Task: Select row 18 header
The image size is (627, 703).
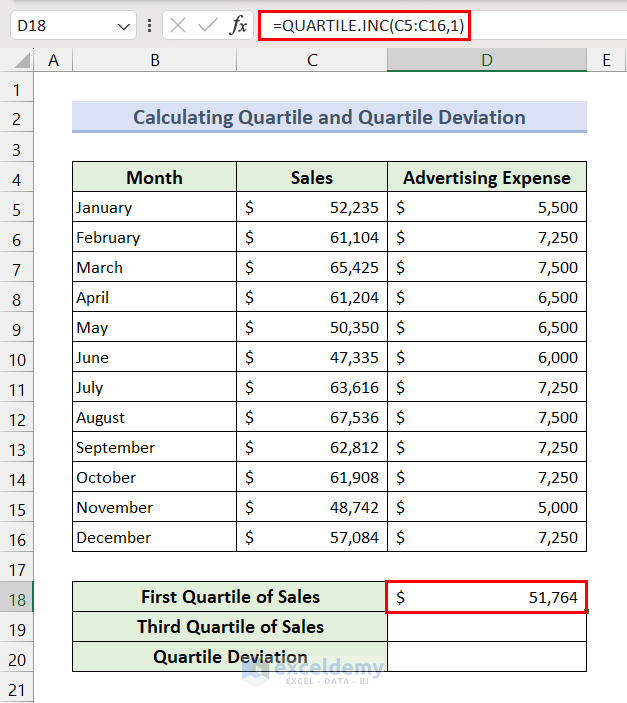Action: (17, 597)
